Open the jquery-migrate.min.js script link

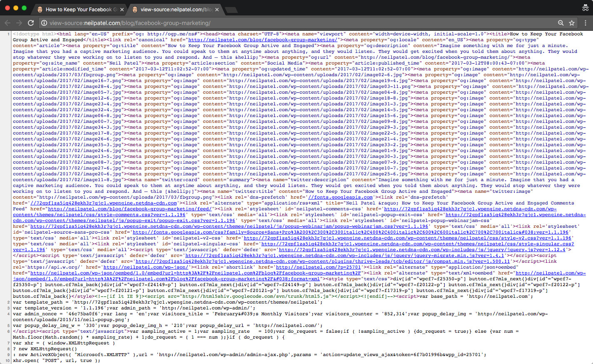coord(345,256)
